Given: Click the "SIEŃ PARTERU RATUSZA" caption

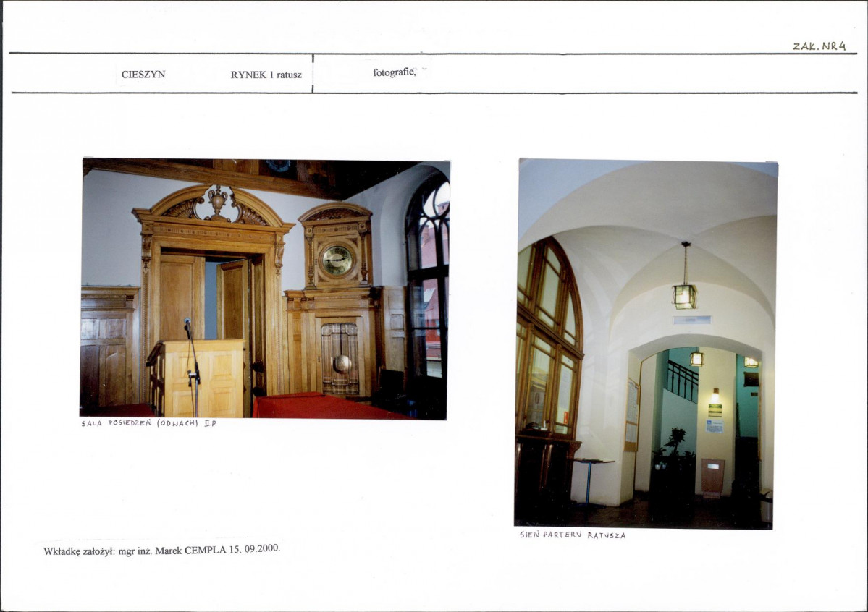Looking at the screenshot, I should point(572,535).
